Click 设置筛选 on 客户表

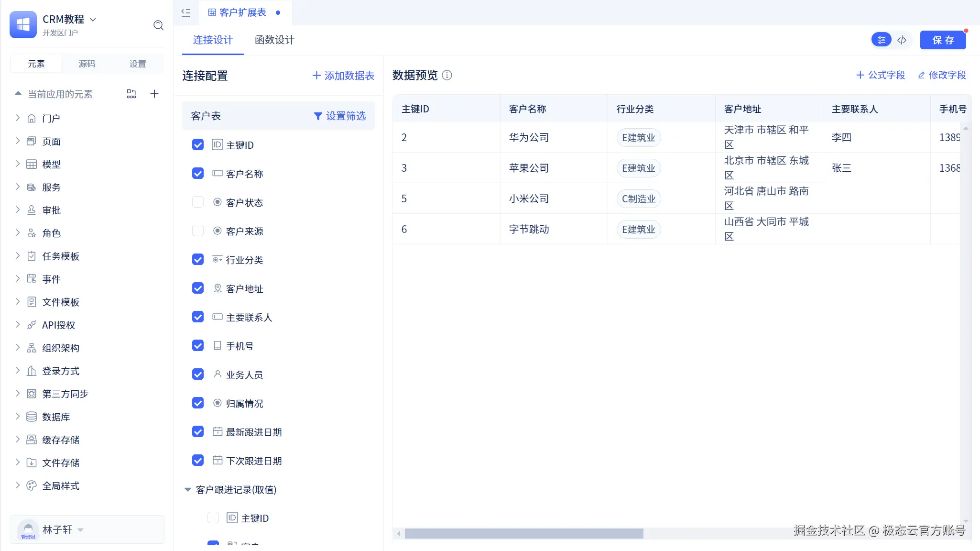340,116
